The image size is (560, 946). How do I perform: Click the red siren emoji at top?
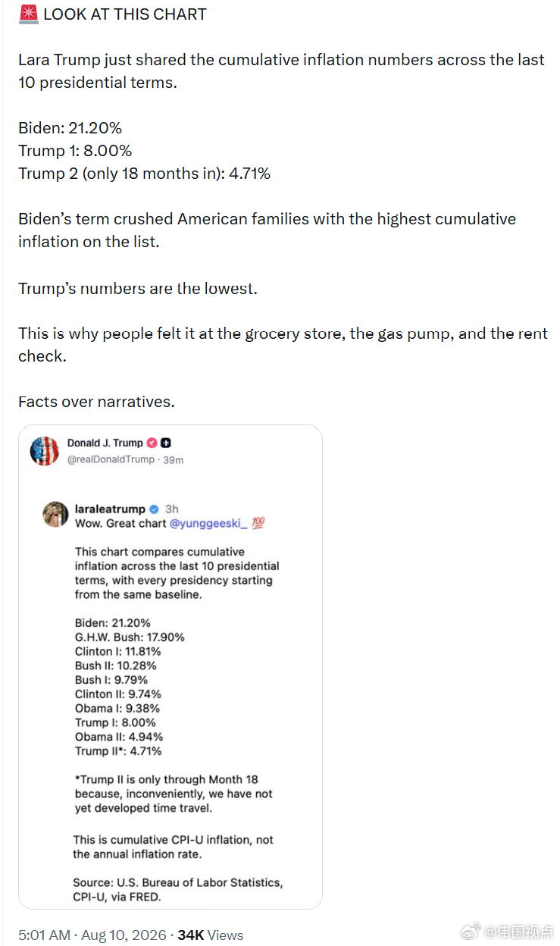29,14
